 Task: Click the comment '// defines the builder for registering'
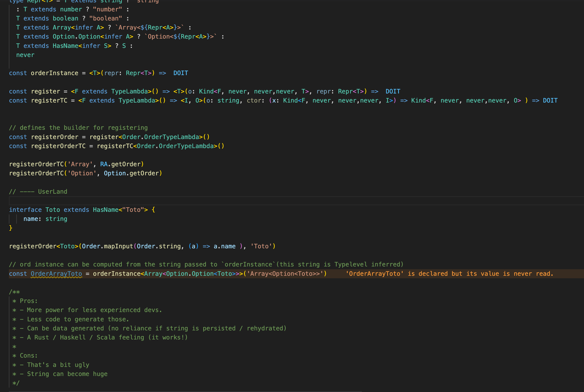[x=78, y=127]
